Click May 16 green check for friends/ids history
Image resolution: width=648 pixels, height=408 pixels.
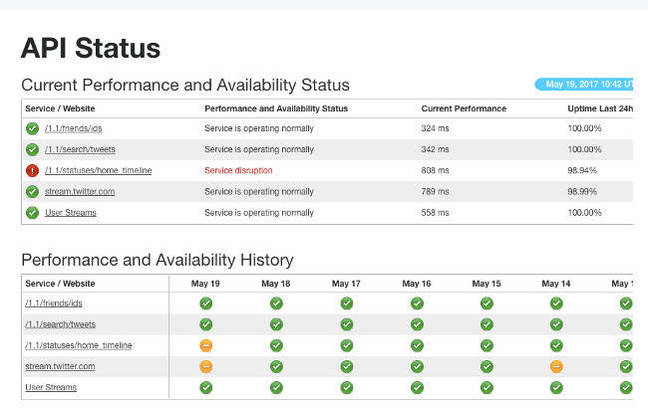(417, 303)
